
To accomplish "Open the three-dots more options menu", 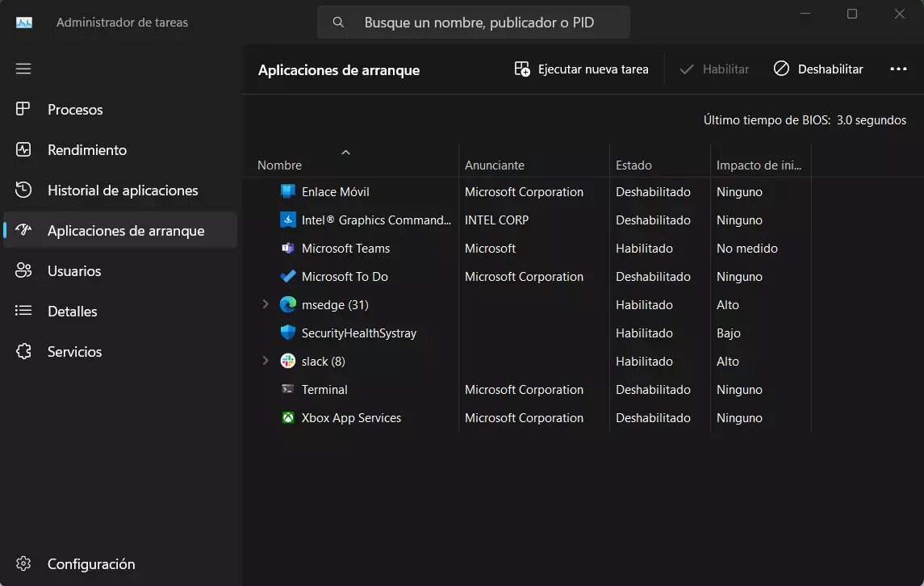I will tap(898, 69).
